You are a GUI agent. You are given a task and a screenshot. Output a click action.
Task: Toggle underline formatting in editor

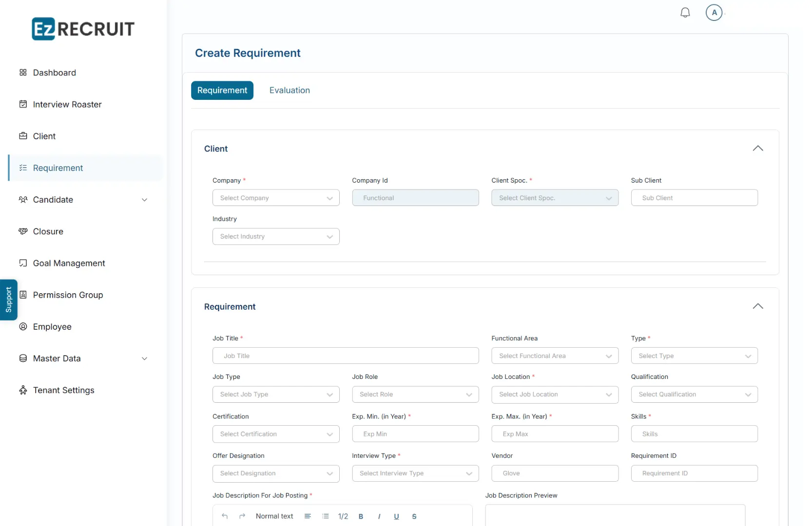pyautogui.click(x=396, y=516)
